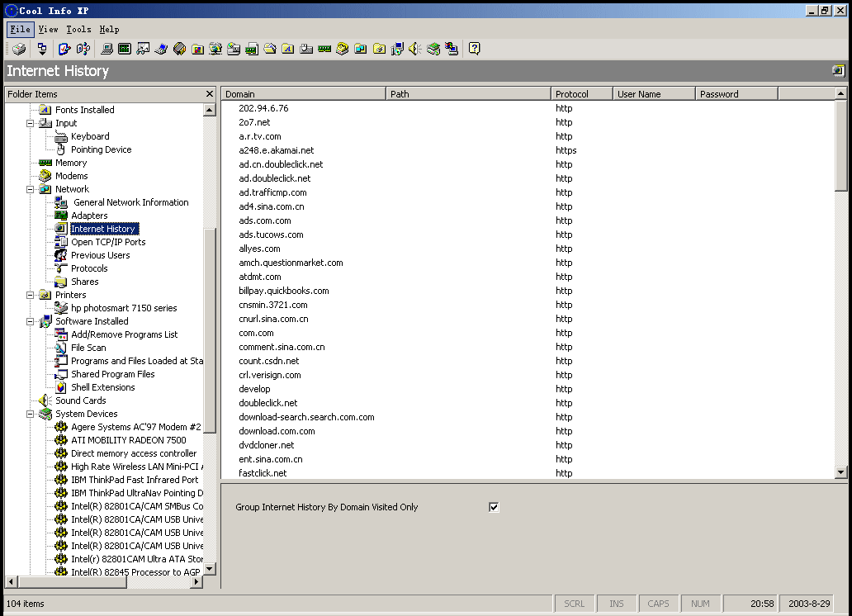Select the a248.e.akamai.net row
Screen dimensions: 852x616
point(528,150)
